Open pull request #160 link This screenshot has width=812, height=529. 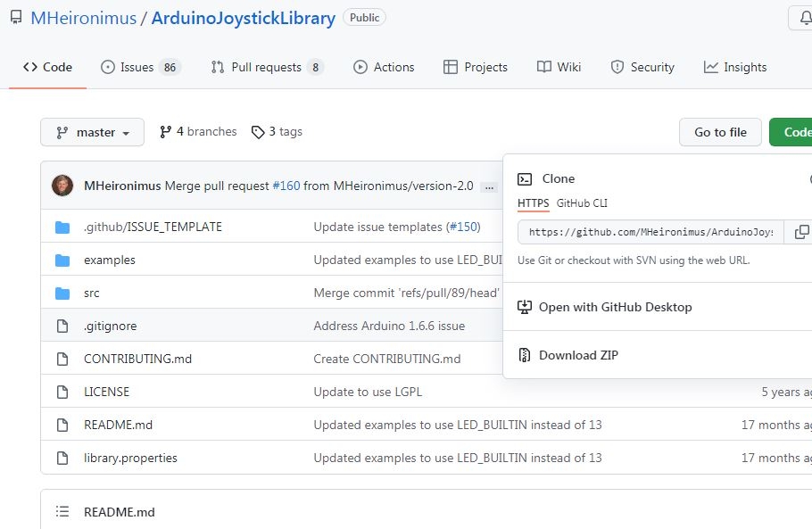(286, 186)
